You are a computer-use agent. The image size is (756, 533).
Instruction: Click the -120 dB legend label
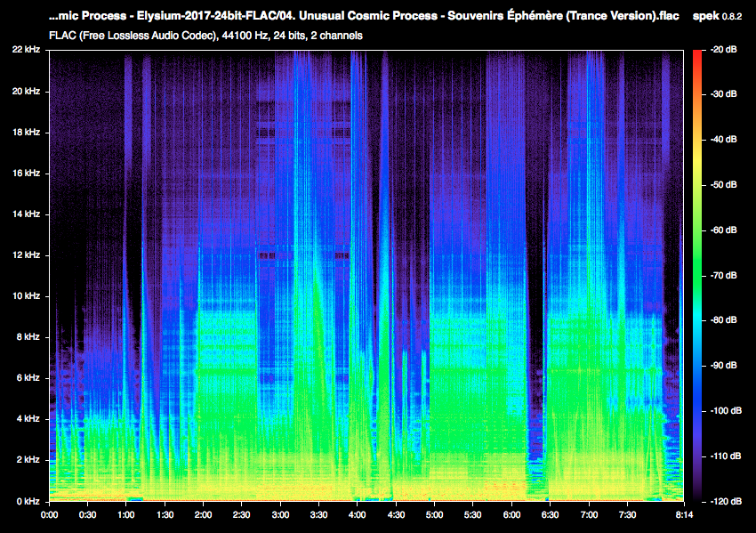pos(726,501)
